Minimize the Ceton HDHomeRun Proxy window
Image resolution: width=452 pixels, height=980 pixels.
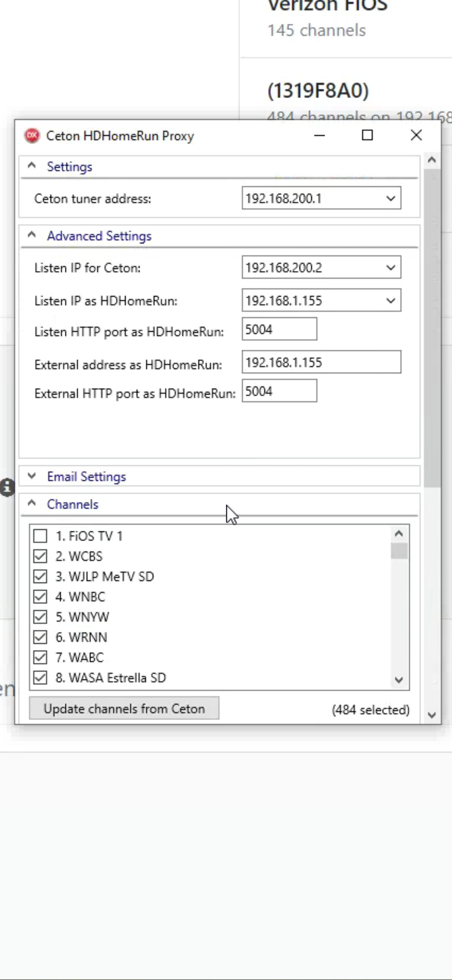319,135
